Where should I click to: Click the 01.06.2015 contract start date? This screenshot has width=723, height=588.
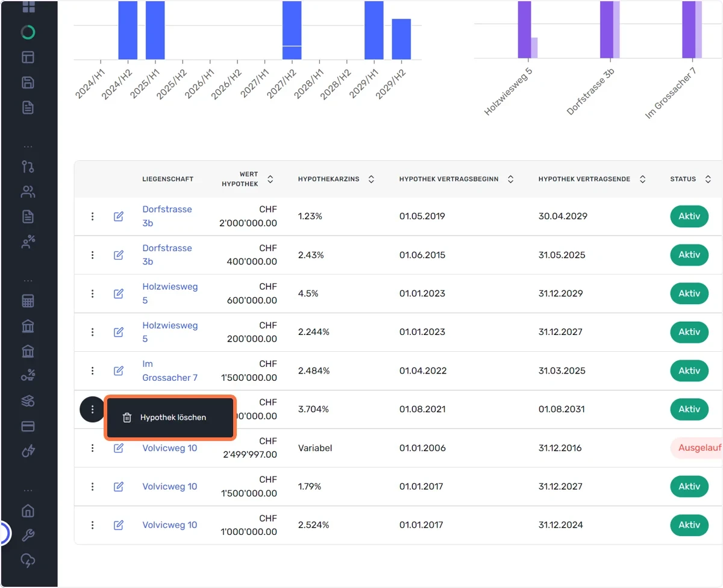422,255
